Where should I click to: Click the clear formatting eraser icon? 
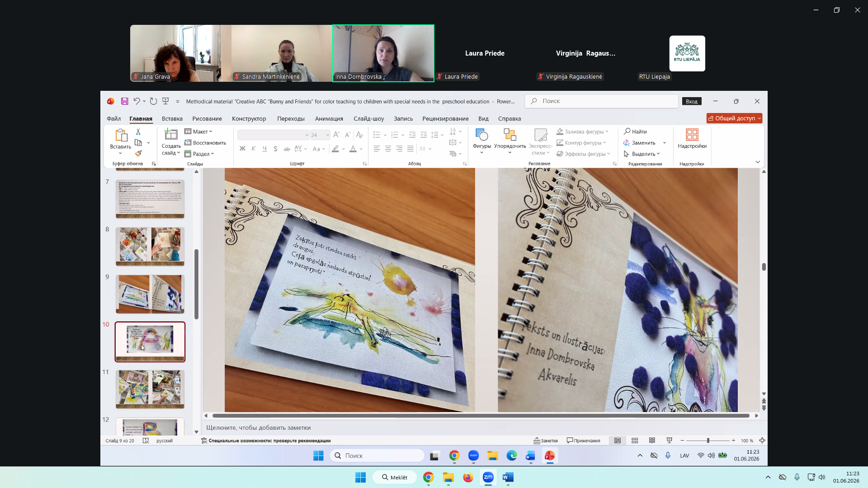pyautogui.click(x=359, y=135)
